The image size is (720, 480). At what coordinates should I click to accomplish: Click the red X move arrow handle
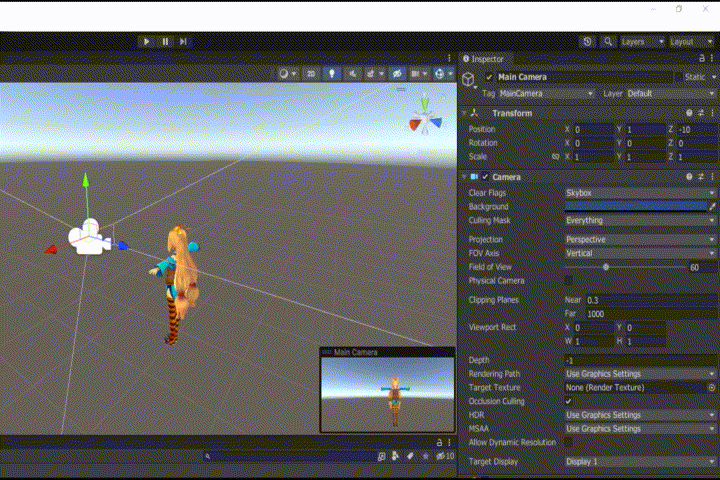[51, 249]
